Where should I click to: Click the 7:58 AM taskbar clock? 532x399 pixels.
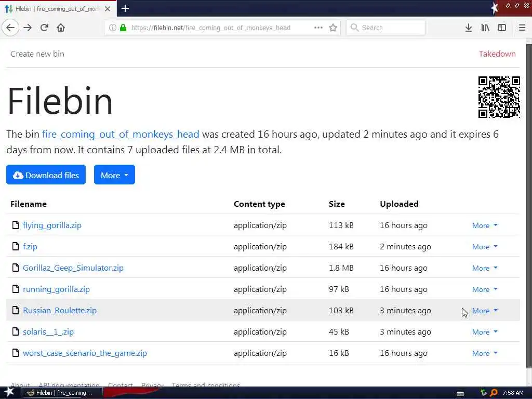click(513, 393)
